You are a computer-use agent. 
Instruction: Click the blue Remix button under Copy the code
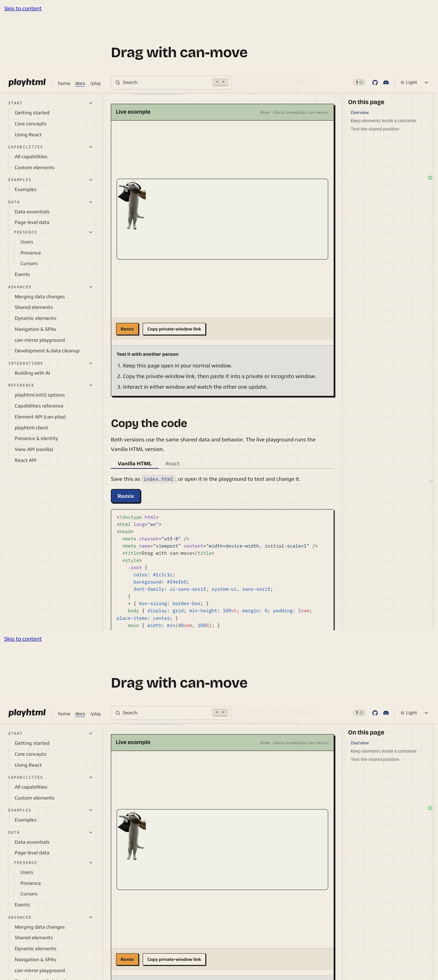tap(126, 496)
